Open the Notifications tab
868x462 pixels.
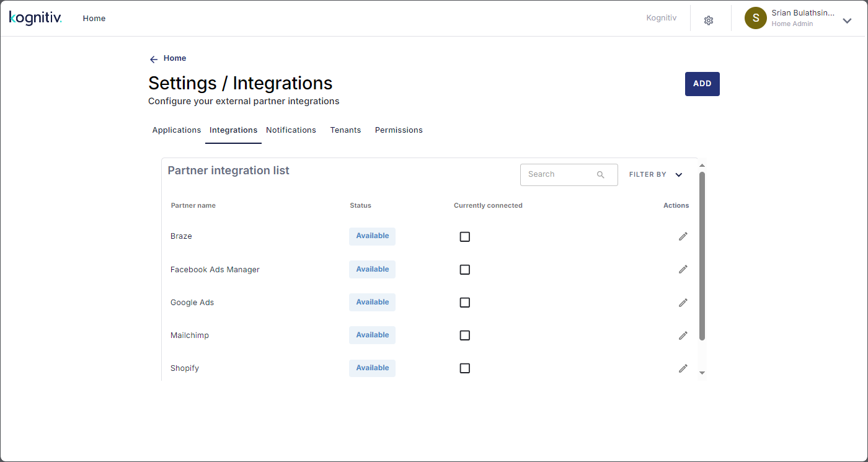click(291, 130)
